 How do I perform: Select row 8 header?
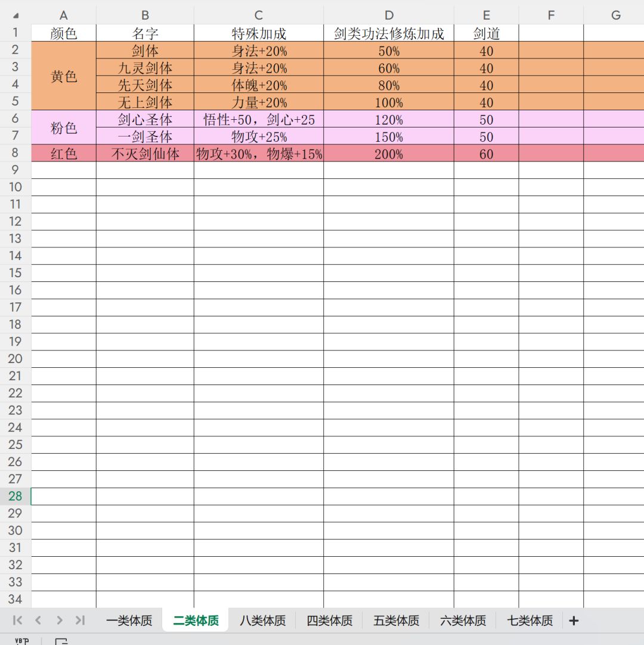point(16,153)
